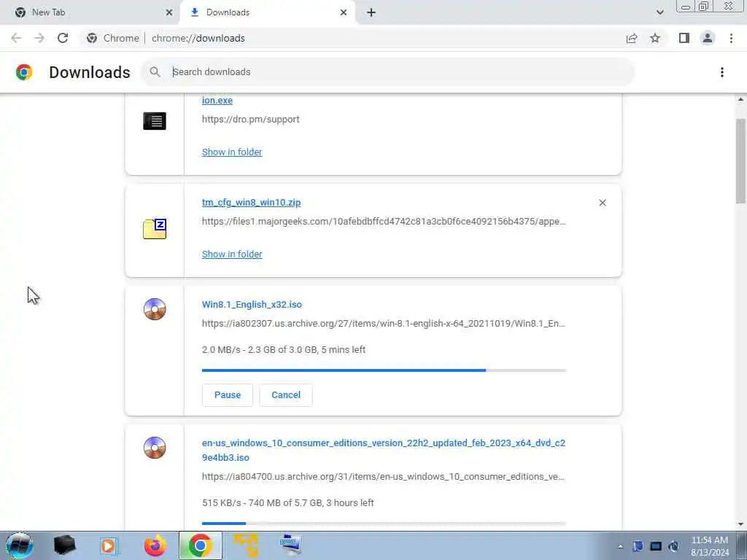747x560 pixels.
Task: Click the ia804700.us.archive.org source URL
Action: (x=384, y=477)
